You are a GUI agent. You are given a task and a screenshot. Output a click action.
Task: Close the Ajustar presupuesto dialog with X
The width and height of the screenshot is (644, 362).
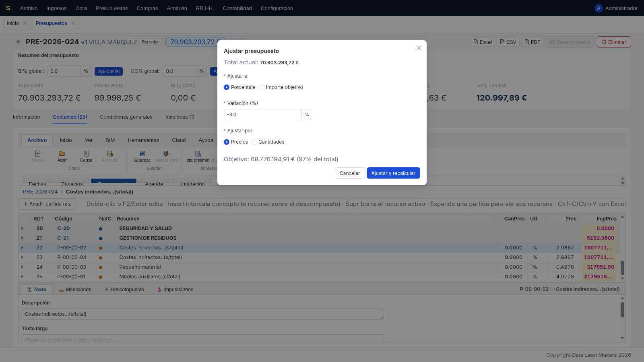coord(419,48)
